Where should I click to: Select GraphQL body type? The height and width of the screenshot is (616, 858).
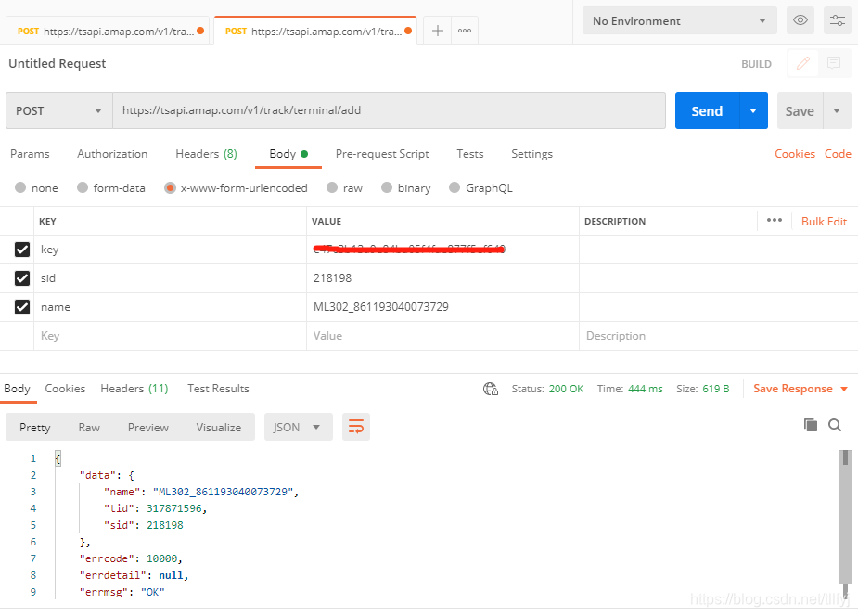[x=455, y=187]
